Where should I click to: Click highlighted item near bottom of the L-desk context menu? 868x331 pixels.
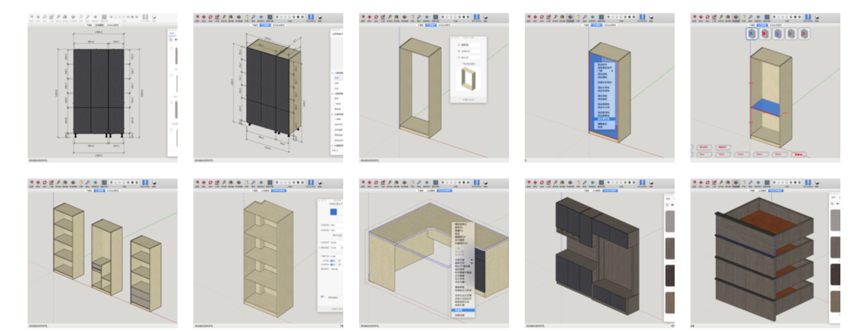pos(462,310)
